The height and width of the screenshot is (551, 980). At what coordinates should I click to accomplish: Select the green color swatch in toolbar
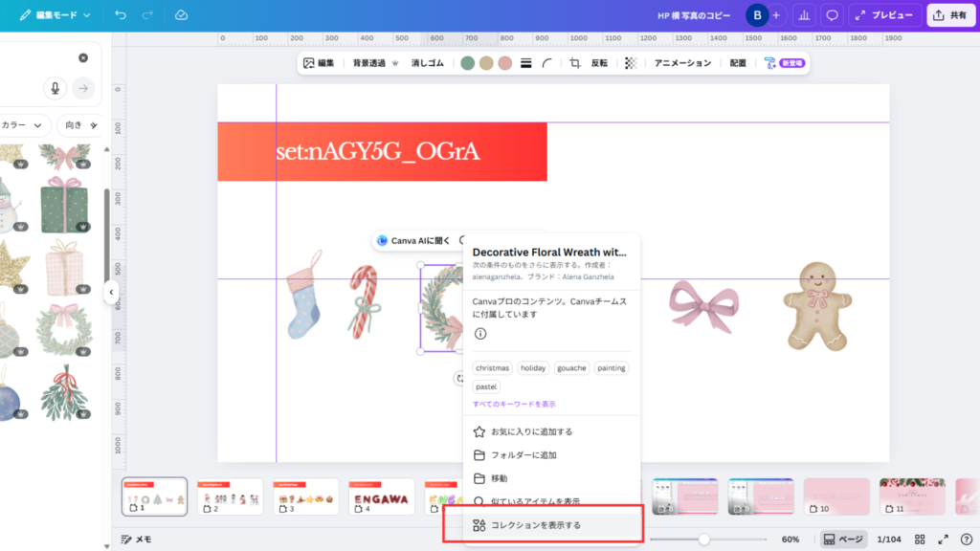coord(467,63)
